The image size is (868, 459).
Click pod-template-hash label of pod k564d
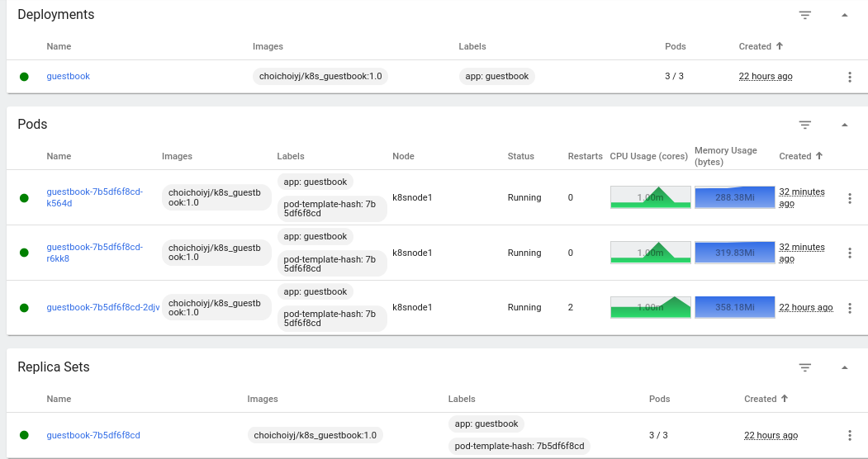click(x=331, y=209)
